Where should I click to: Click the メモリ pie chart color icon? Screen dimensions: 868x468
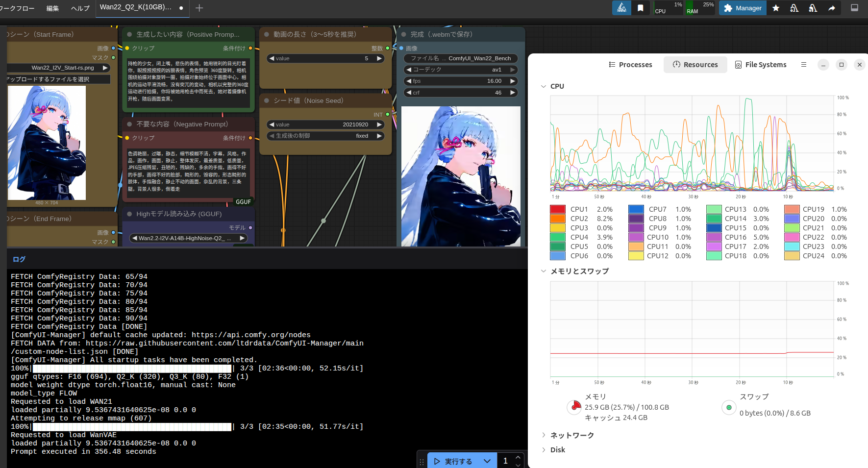tap(574, 407)
